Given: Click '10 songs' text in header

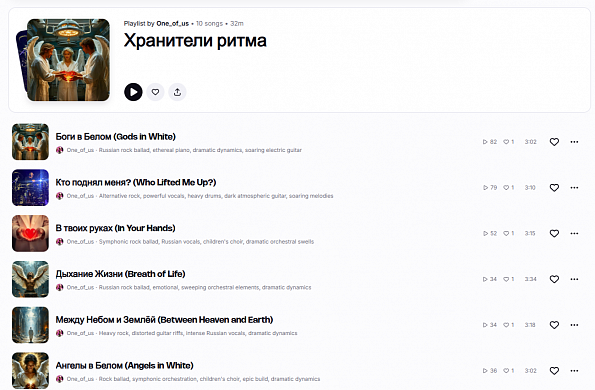Looking at the screenshot, I should [x=209, y=24].
